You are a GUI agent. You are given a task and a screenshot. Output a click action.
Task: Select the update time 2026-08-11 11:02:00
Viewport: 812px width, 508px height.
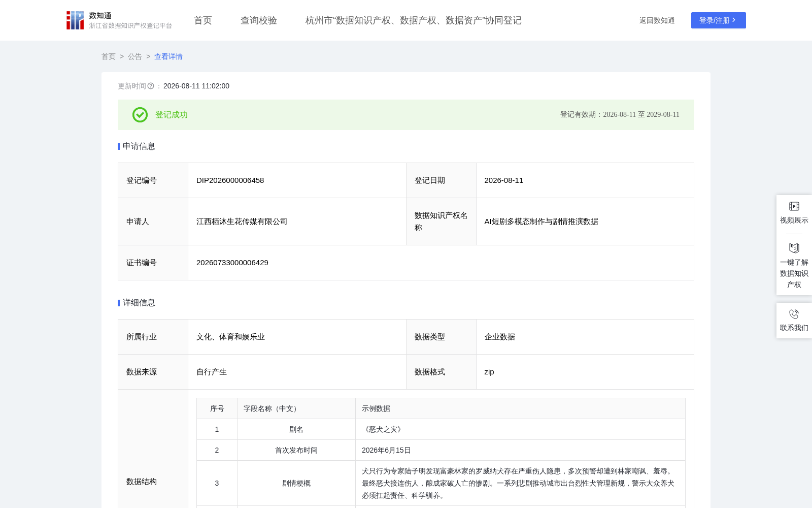point(196,86)
